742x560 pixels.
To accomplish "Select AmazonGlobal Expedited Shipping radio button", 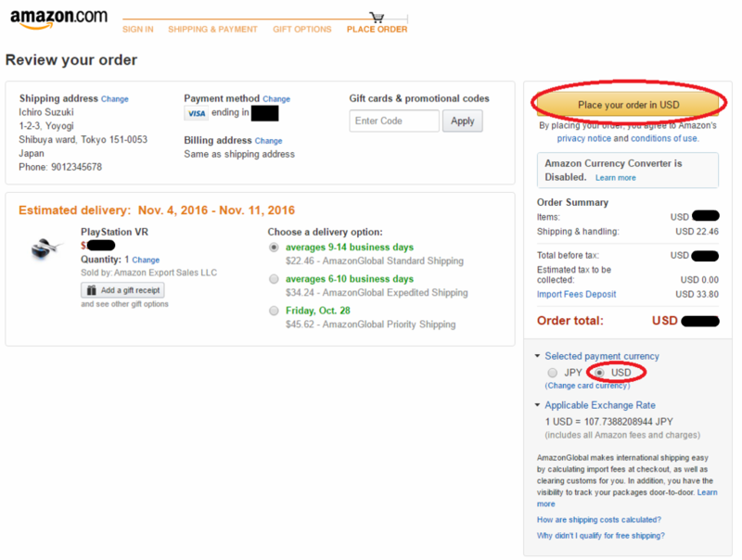I will coord(274,279).
